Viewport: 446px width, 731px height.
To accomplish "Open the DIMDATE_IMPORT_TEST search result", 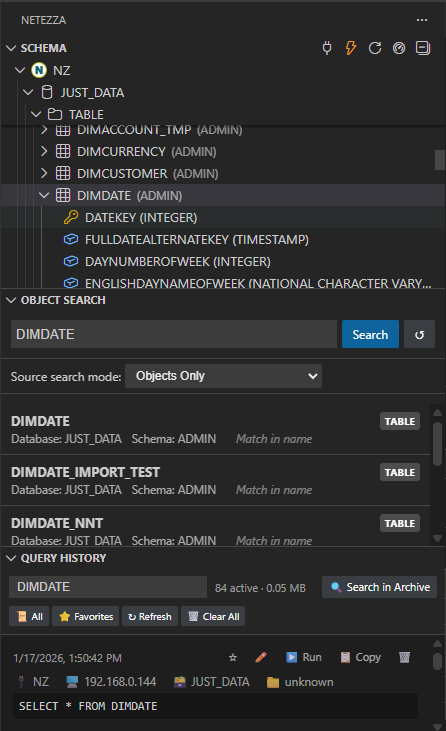I will point(215,480).
